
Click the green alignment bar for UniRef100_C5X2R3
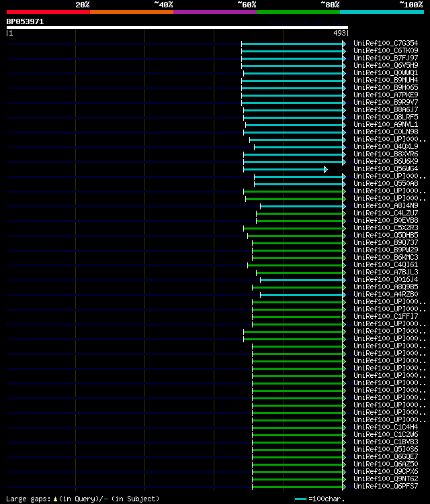tap(294, 229)
